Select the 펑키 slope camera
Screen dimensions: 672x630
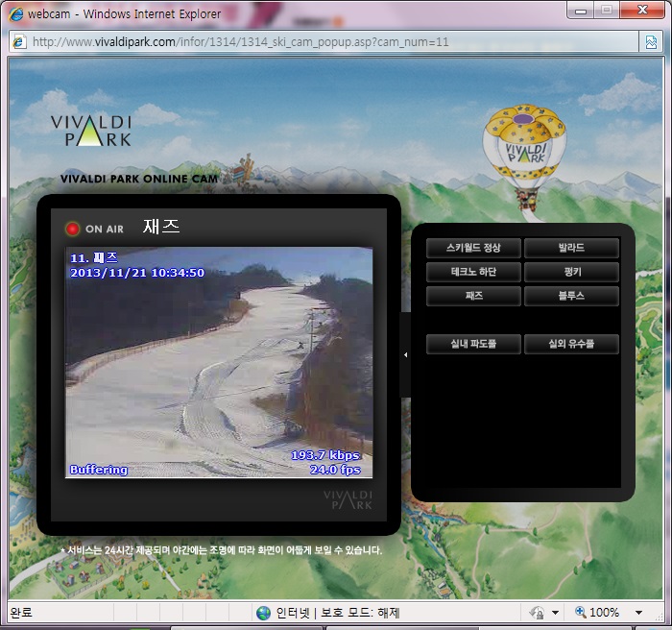pos(571,272)
